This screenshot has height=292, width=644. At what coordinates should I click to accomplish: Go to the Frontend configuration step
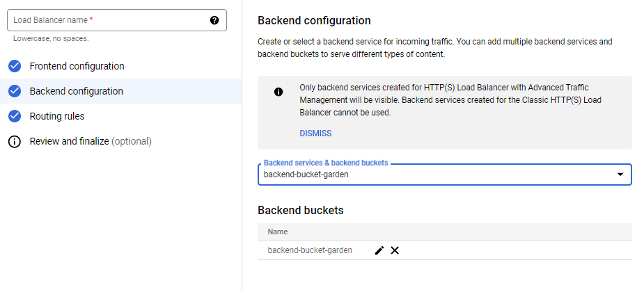pos(77,66)
